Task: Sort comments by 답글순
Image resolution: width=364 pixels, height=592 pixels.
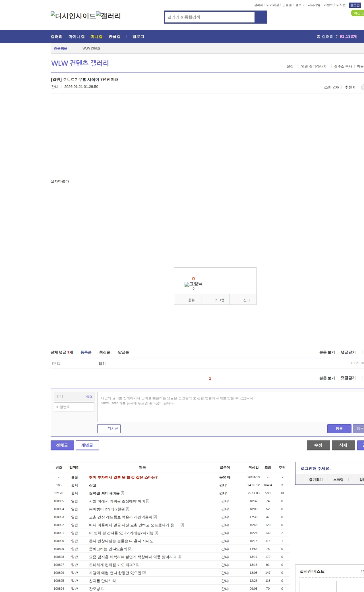Action: click(123, 352)
